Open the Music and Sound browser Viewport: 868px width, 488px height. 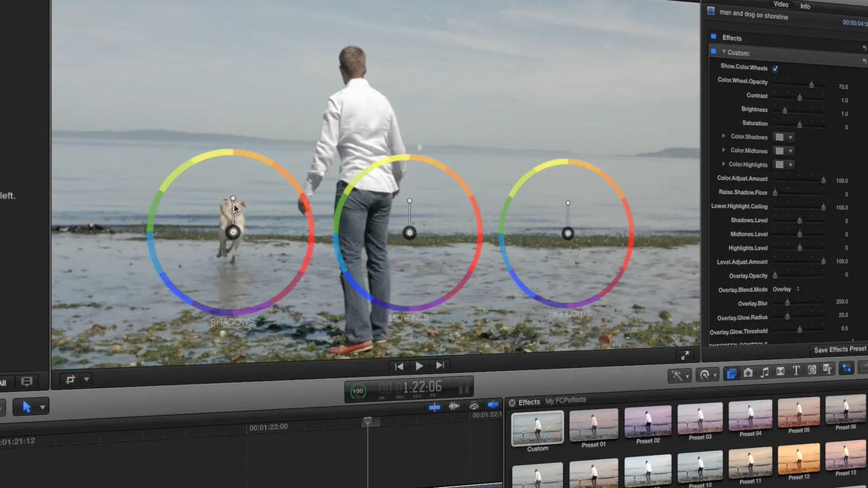(x=765, y=372)
